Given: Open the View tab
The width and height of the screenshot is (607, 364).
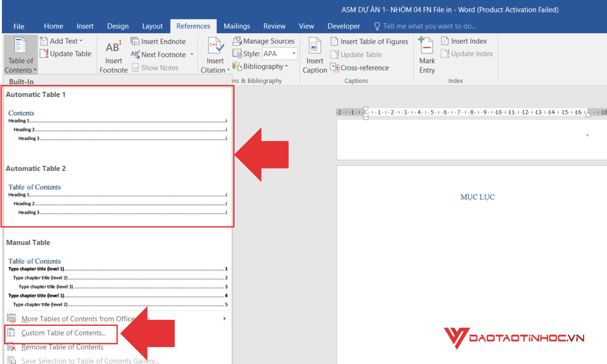Looking at the screenshot, I should coord(306,26).
